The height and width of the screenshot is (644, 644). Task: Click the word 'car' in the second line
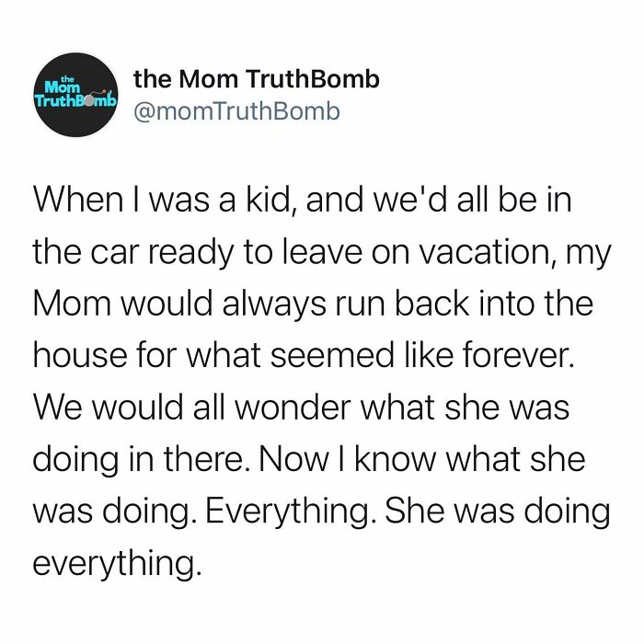115,252
